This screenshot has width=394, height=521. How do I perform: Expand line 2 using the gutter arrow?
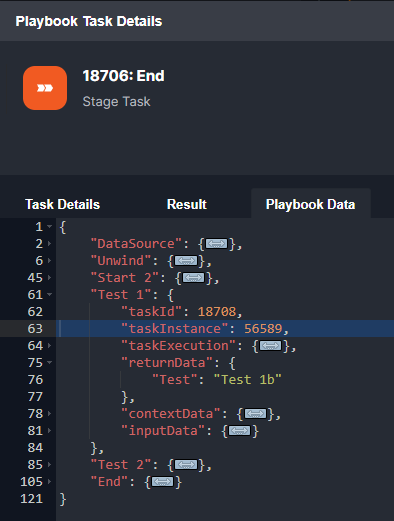coord(49,244)
